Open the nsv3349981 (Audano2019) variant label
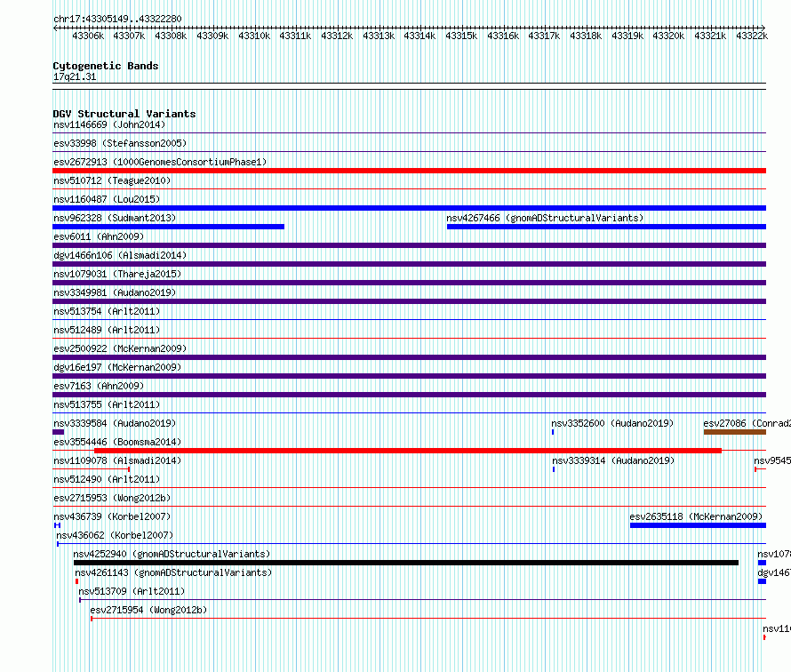791x672 pixels. [115, 292]
